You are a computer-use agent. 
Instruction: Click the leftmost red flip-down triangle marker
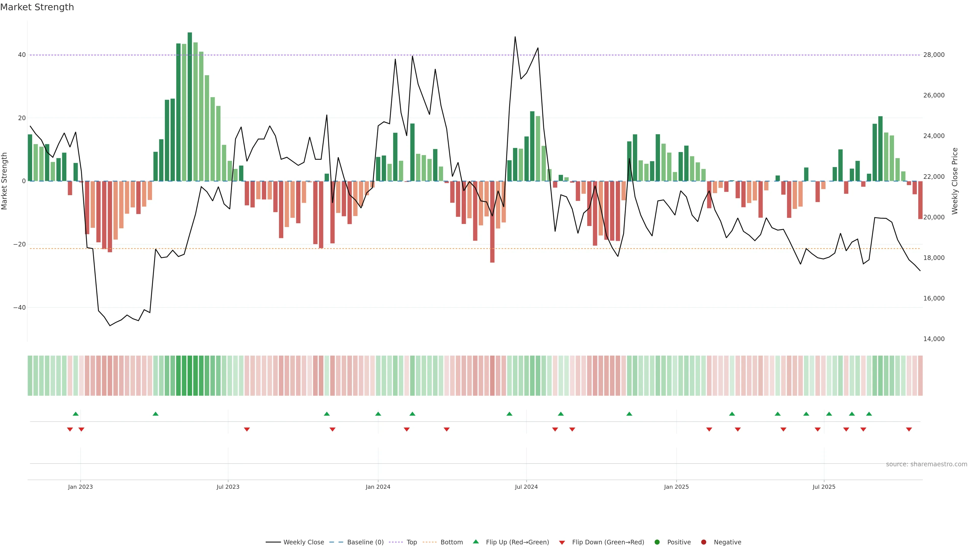pyautogui.click(x=70, y=429)
